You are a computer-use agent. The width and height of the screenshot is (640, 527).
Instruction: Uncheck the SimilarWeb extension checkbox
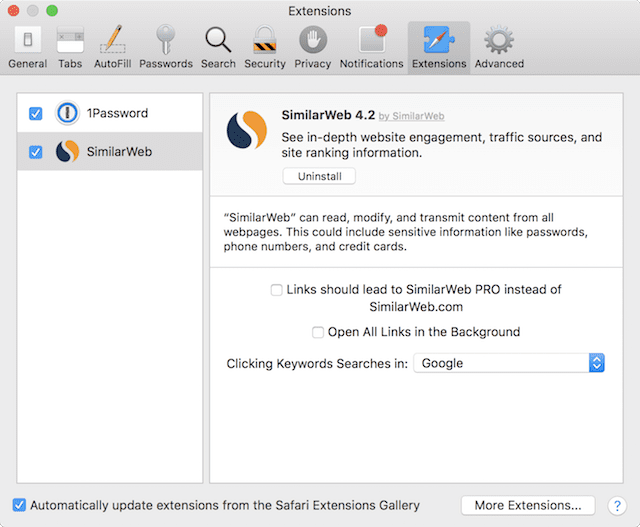(x=36, y=152)
